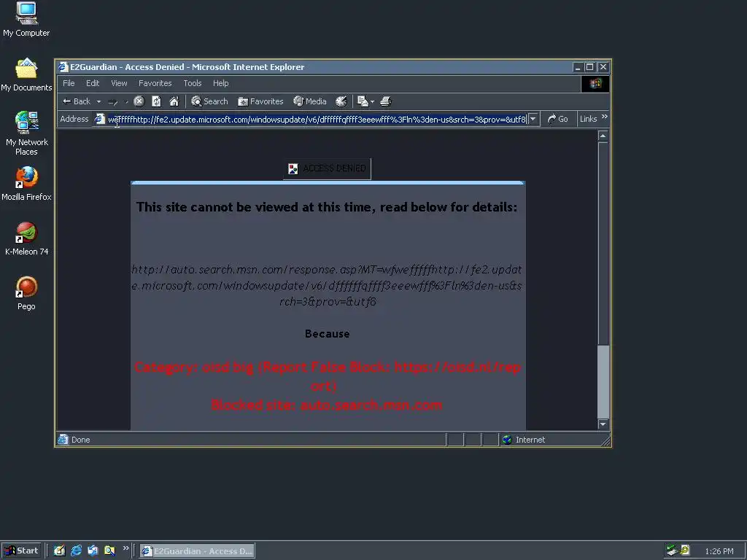The width and height of the screenshot is (747, 560).
Task: Open the Help menu
Action: coord(220,83)
